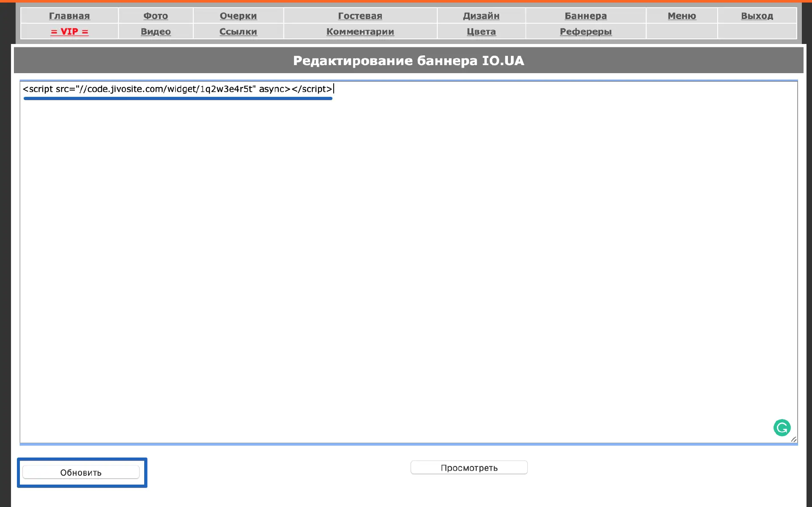Open the Дизайн settings link

point(481,16)
